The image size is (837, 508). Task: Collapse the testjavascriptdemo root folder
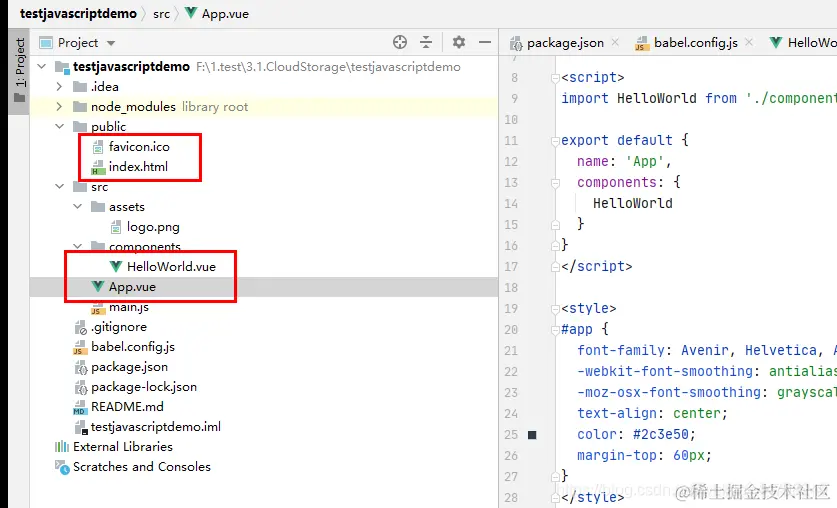42,67
